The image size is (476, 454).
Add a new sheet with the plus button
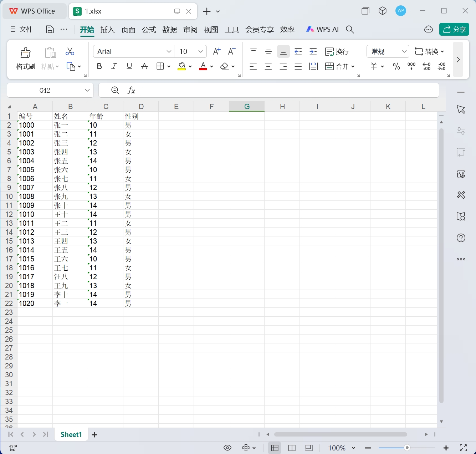tap(94, 434)
